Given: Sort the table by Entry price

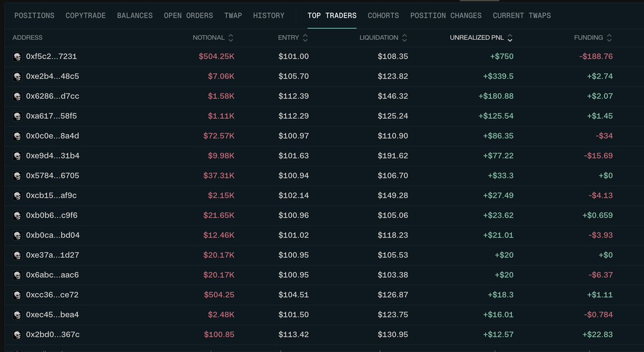Looking at the screenshot, I should pos(293,38).
